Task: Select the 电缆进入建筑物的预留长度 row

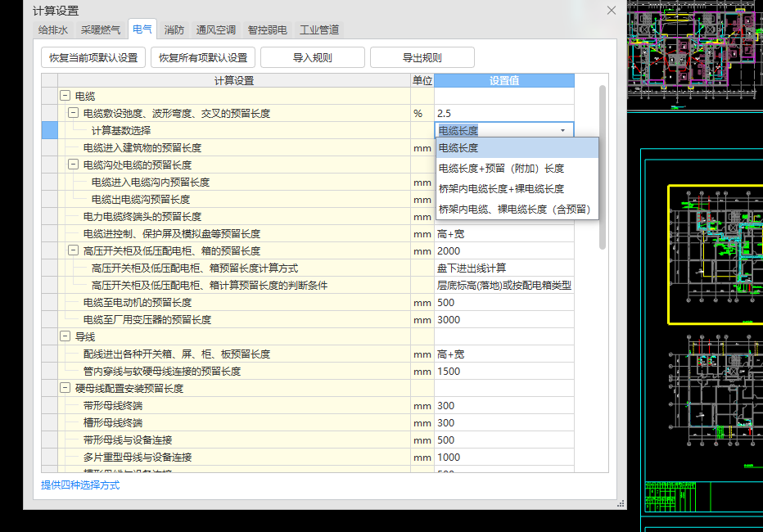Action: click(234, 148)
